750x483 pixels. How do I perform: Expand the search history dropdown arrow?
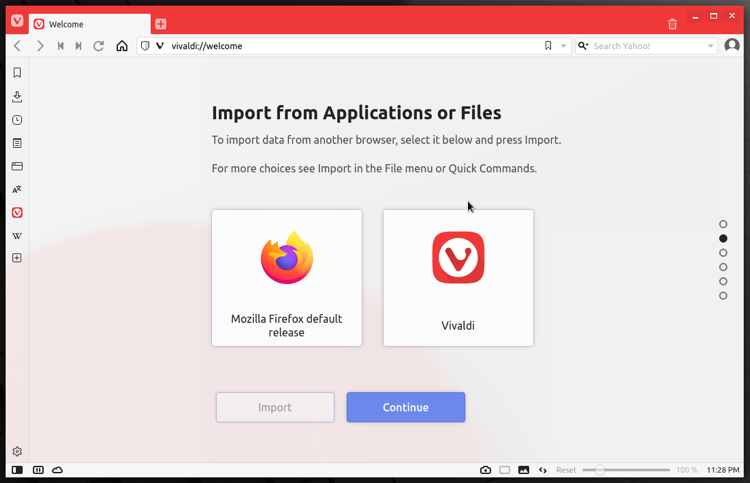click(710, 46)
